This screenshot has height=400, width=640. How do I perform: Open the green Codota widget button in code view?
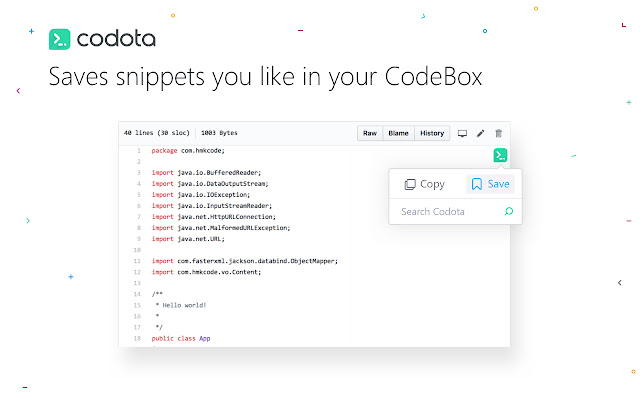pyautogui.click(x=500, y=155)
